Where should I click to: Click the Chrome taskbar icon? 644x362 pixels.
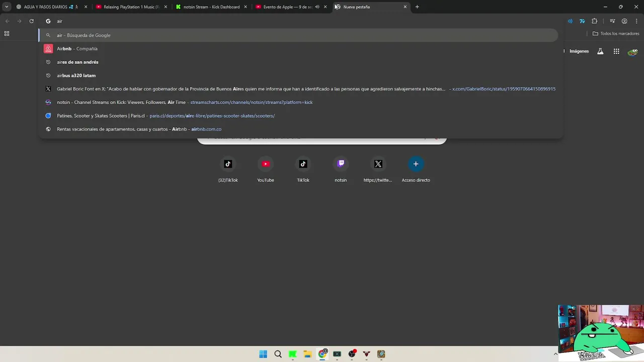click(323, 354)
